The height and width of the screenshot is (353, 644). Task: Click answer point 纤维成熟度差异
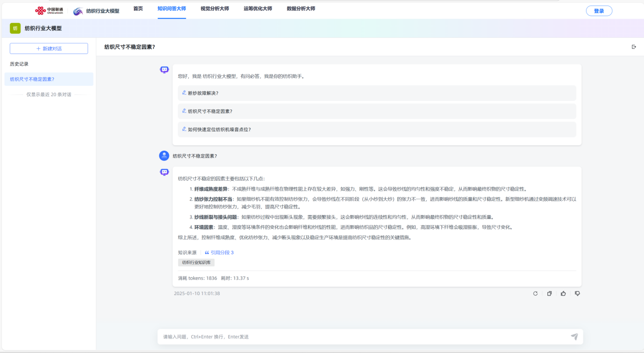point(211,189)
